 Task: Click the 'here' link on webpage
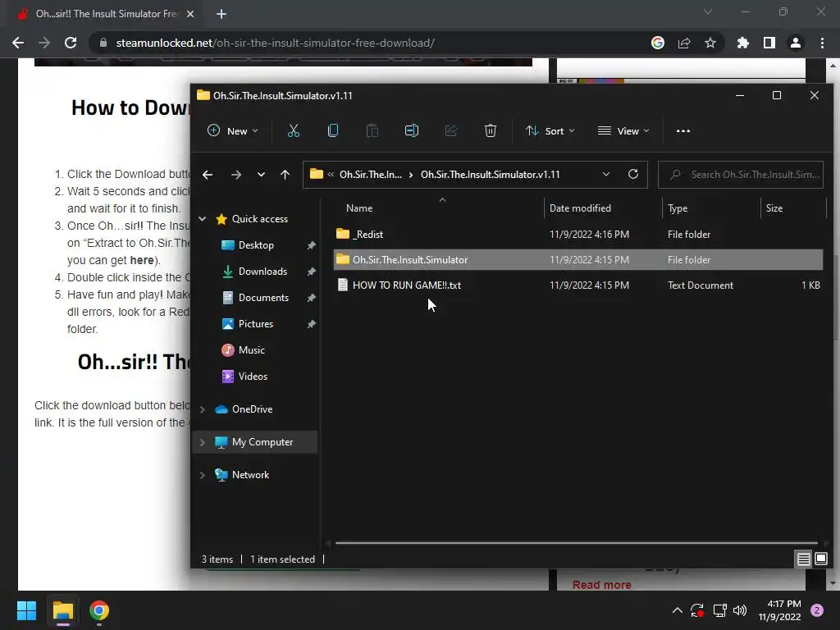[141, 260]
